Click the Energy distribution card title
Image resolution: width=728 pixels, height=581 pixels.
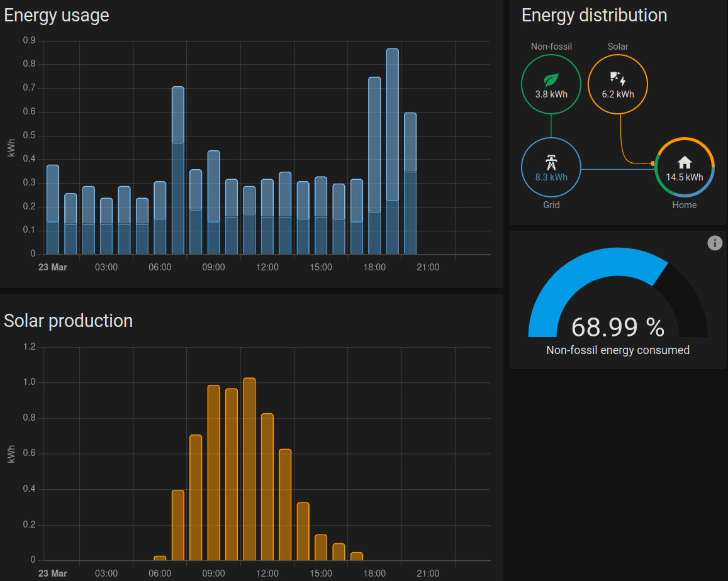(x=594, y=16)
